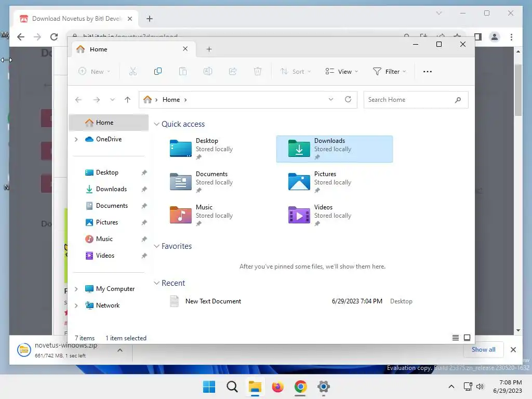Open system tray hidden icons chevron
Screen dimensions: 532x399
[451, 387]
